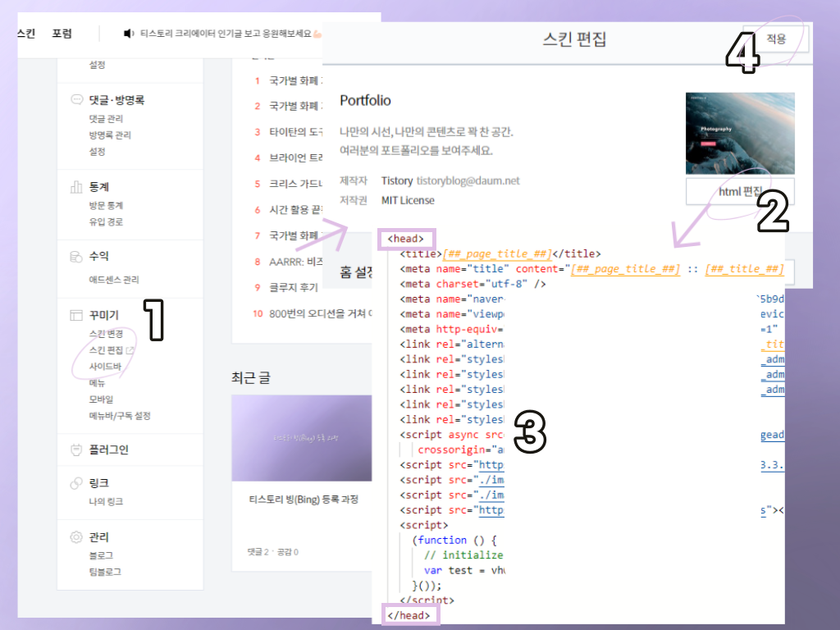Select 사이드바 under 꾸미기

coord(105,367)
